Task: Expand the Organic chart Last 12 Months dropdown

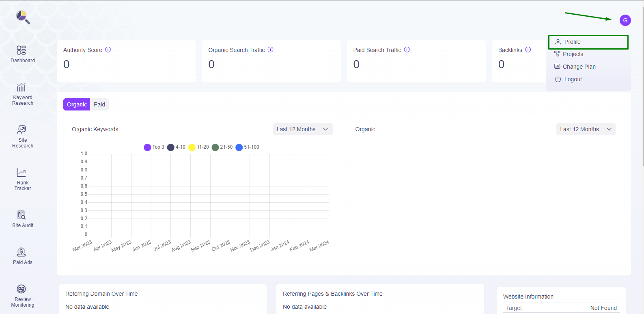Action: coord(586,129)
